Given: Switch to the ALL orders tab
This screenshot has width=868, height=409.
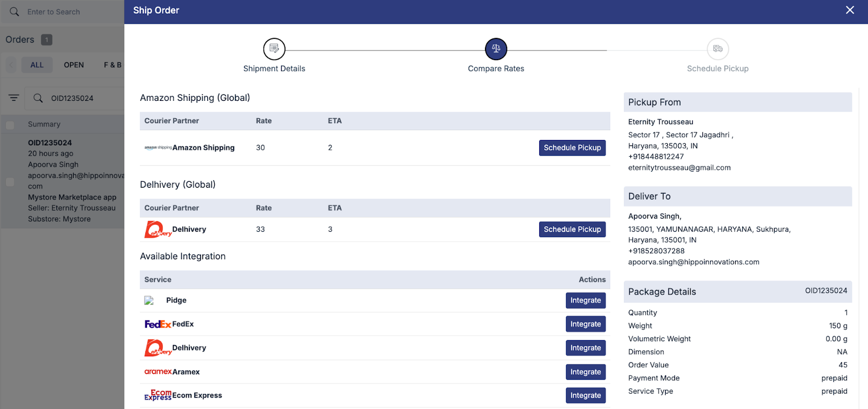Looking at the screenshot, I should tap(37, 65).
